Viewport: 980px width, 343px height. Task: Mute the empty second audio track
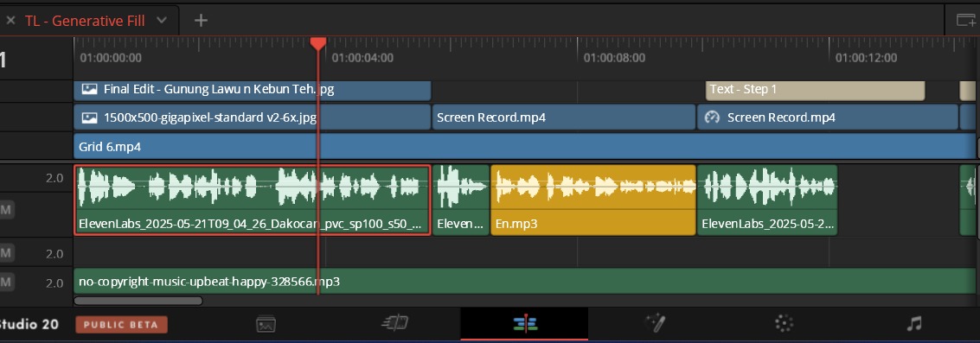coord(6,253)
